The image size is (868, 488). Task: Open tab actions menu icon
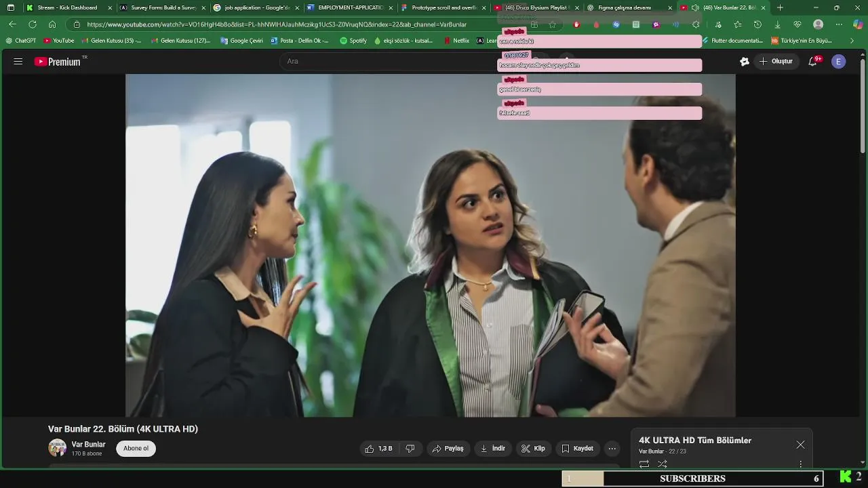click(10, 7)
